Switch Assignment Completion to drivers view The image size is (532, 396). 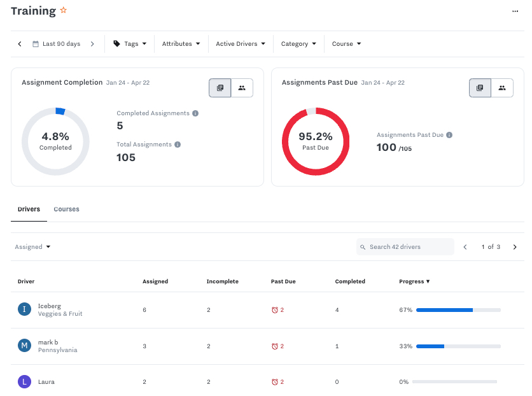click(x=242, y=88)
